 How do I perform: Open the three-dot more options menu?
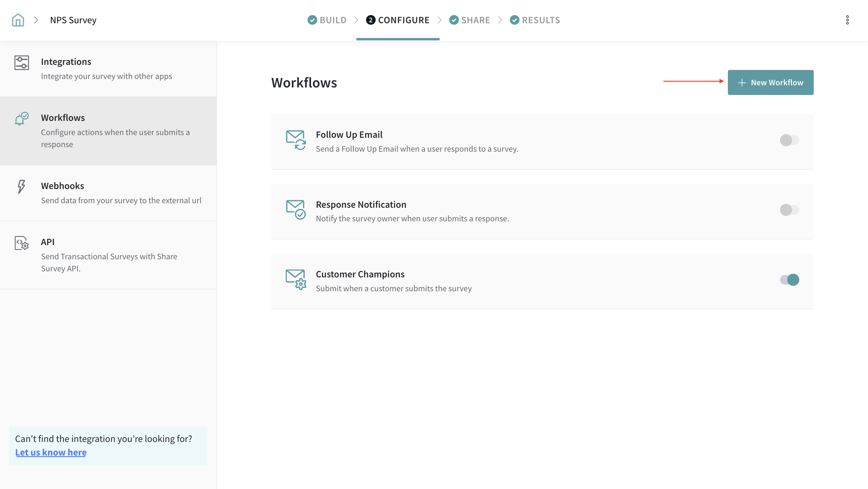(x=847, y=20)
